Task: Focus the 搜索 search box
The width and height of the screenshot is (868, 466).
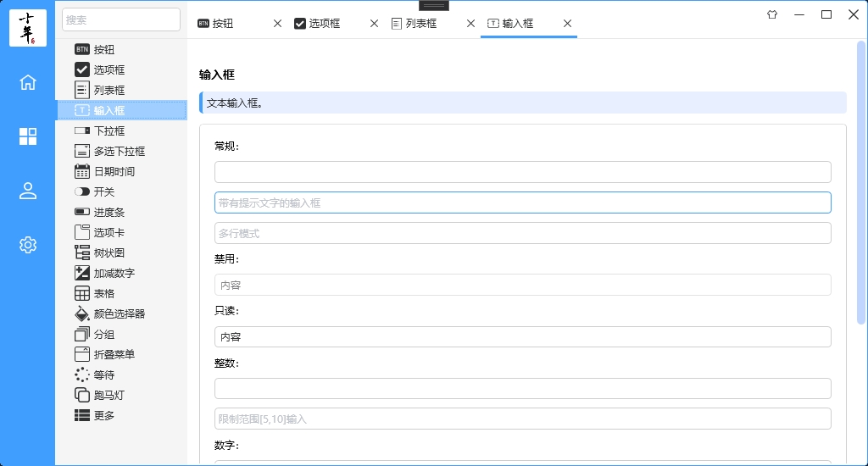Action: tap(121, 20)
